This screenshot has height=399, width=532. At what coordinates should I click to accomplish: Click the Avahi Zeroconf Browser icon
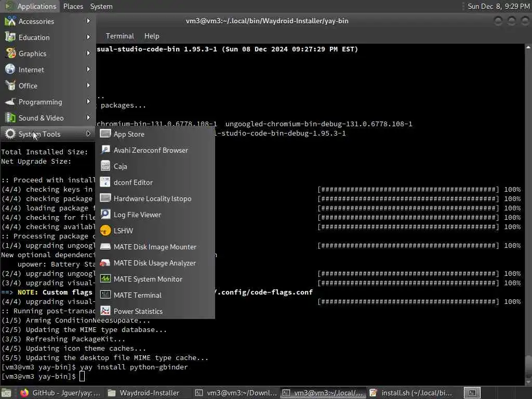(x=105, y=150)
